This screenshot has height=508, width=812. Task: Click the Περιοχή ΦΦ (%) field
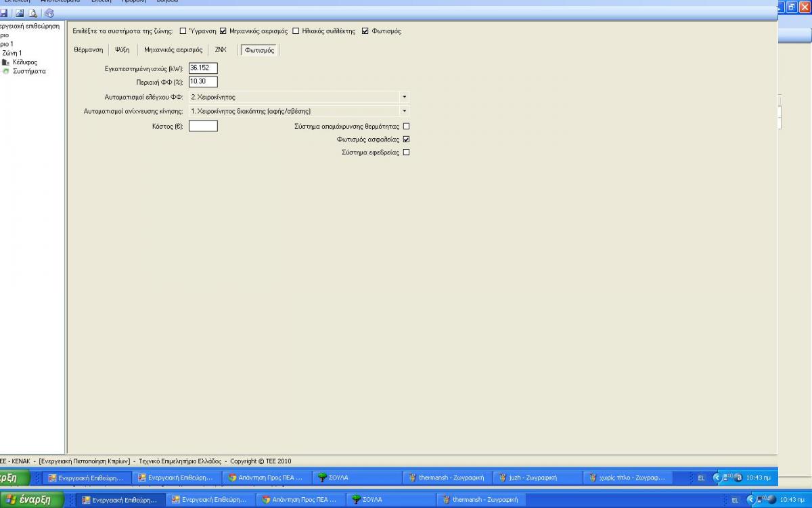tap(203, 82)
